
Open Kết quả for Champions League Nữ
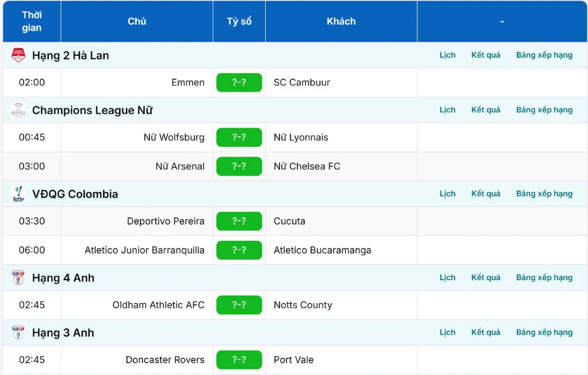tap(486, 110)
